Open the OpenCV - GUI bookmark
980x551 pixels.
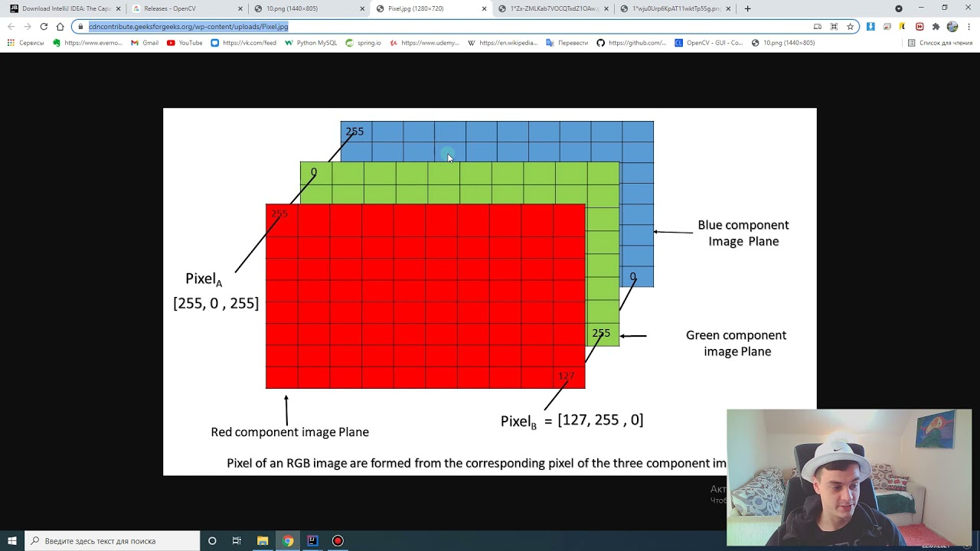point(709,43)
